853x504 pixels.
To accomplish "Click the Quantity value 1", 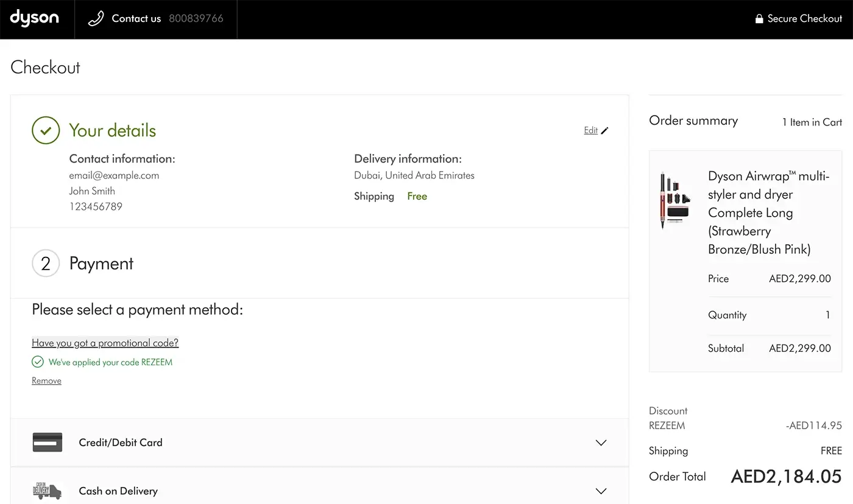I will pyautogui.click(x=827, y=315).
